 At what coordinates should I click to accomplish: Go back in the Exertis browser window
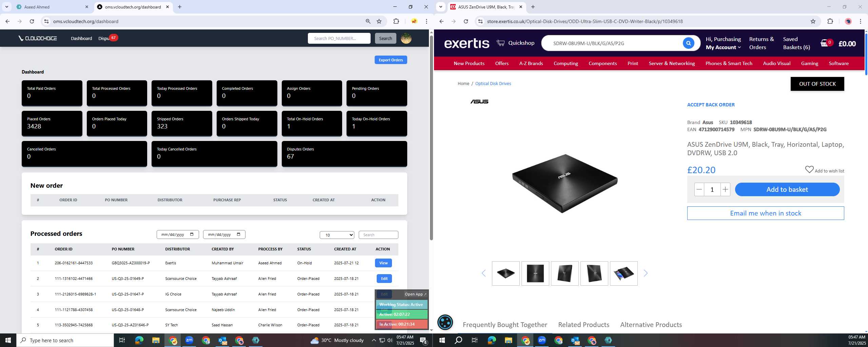[x=441, y=21]
